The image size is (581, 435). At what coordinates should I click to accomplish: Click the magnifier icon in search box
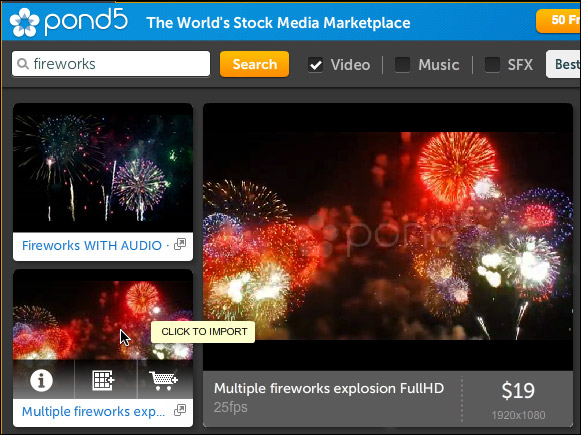click(x=23, y=64)
